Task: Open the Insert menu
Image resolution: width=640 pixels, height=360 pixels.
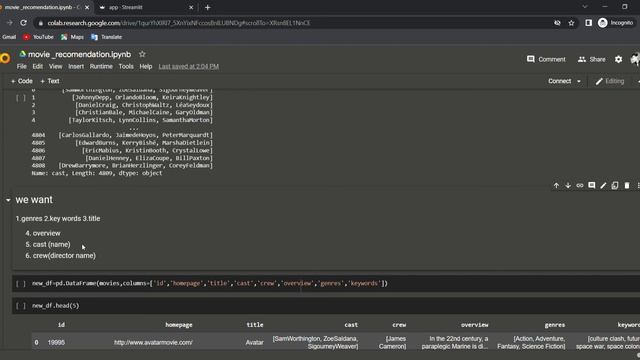Action: click(x=76, y=67)
